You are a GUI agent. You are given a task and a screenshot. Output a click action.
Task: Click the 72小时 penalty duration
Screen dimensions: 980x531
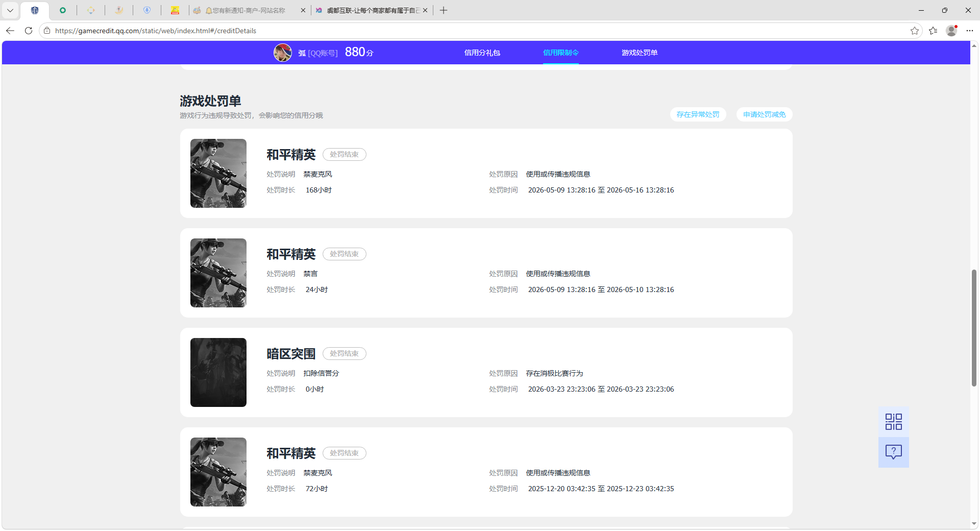click(316, 489)
